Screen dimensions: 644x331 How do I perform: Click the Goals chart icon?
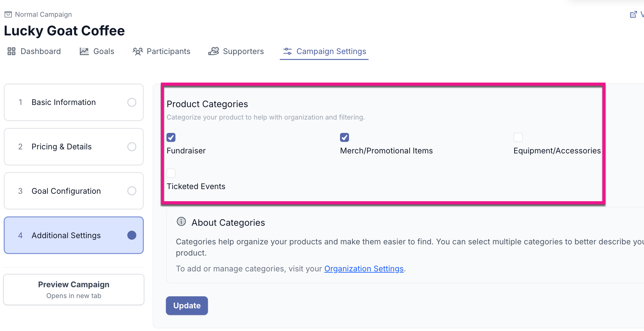(84, 51)
